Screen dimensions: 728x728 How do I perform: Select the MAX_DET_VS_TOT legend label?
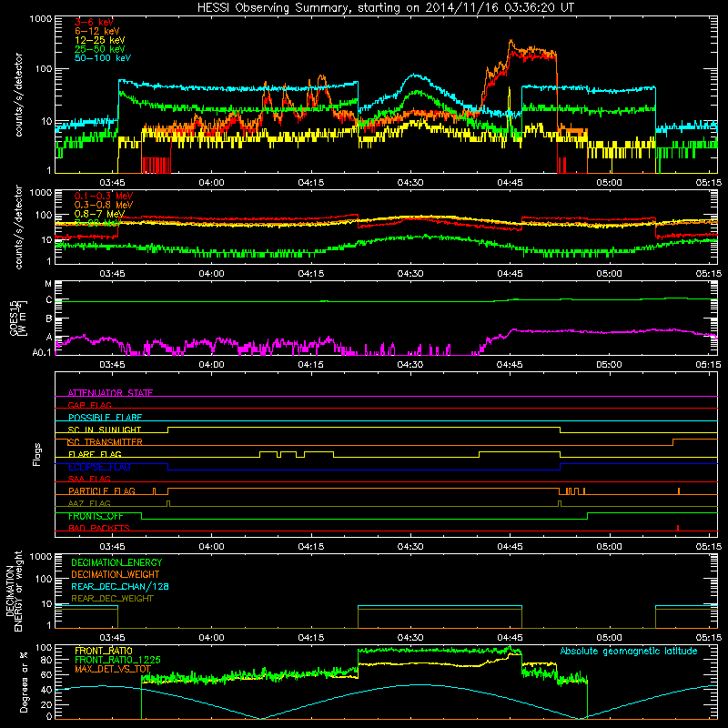113,669
